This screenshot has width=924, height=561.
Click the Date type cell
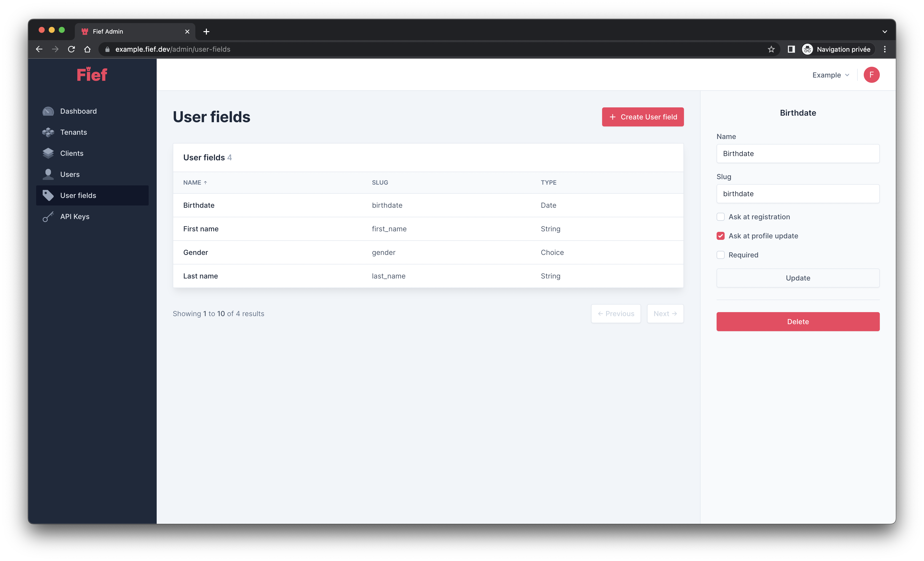pyautogui.click(x=548, y=205)
